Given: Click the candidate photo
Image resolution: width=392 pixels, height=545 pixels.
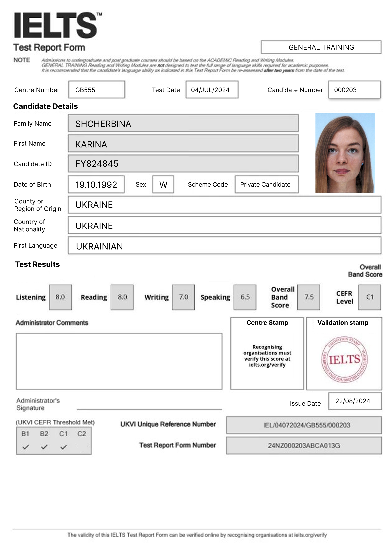Looking at the screenshot, I should click(x=345, y=153).
